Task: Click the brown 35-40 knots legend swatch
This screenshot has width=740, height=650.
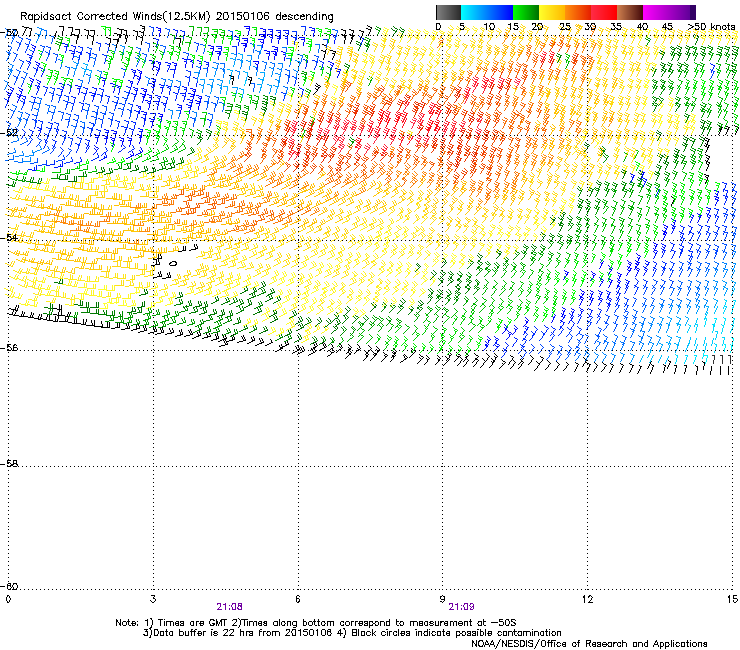Action: pyautogui.click(x=630, y=12)
